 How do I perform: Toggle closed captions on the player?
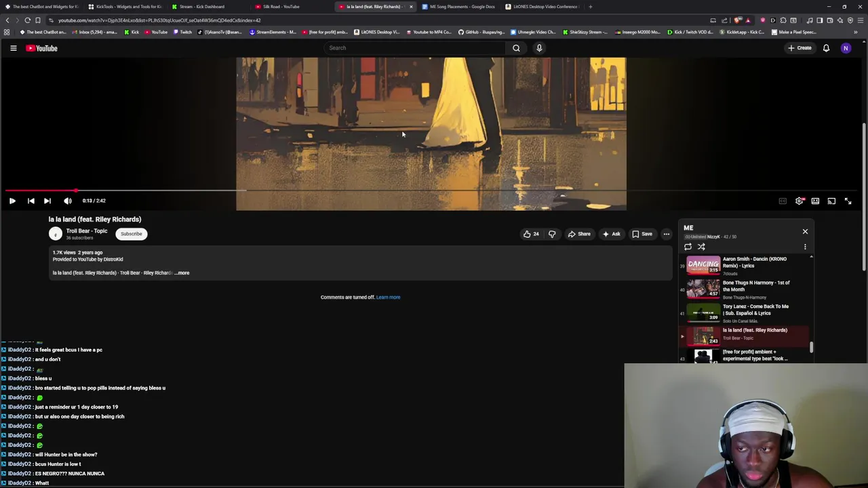(x=783, y=201)
